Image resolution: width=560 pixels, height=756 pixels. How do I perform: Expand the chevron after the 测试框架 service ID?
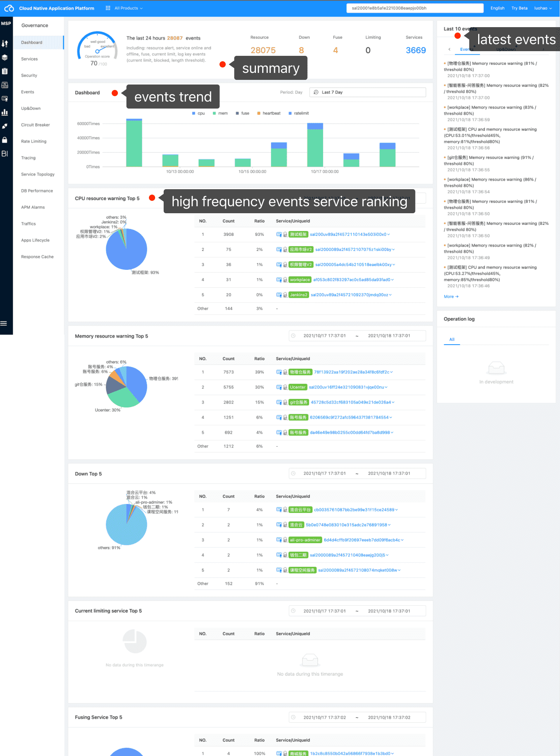[x=389, y=235]
